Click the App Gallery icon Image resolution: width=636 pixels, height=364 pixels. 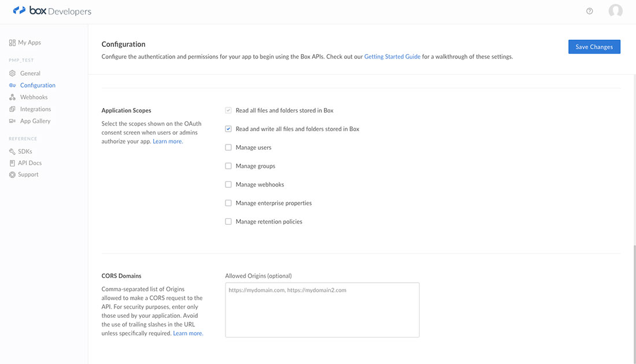point(12,121)
